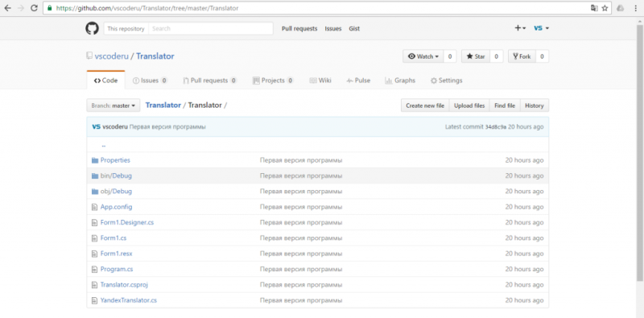Open commit hash 34d8c9a link

(496, 127)
